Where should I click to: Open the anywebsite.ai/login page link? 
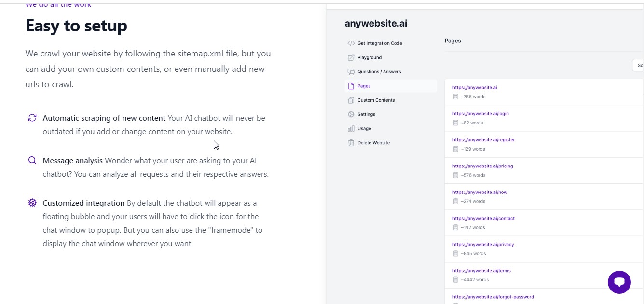(480, 114)
